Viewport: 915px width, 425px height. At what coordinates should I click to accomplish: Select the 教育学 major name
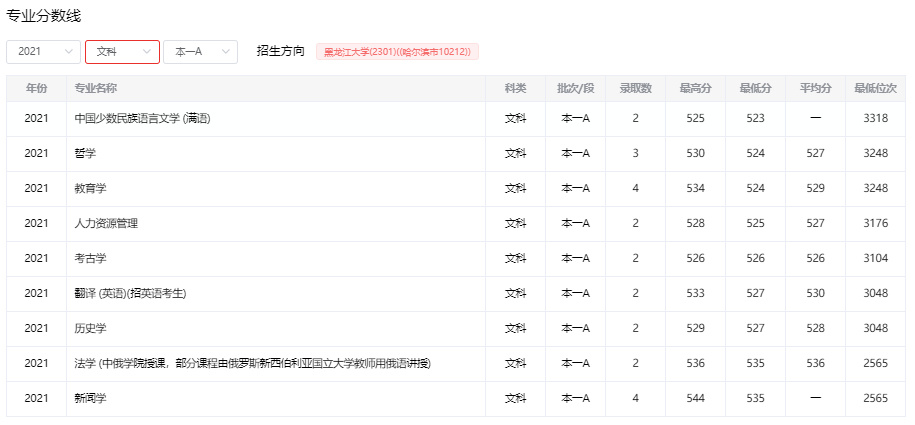pos(91,189)
